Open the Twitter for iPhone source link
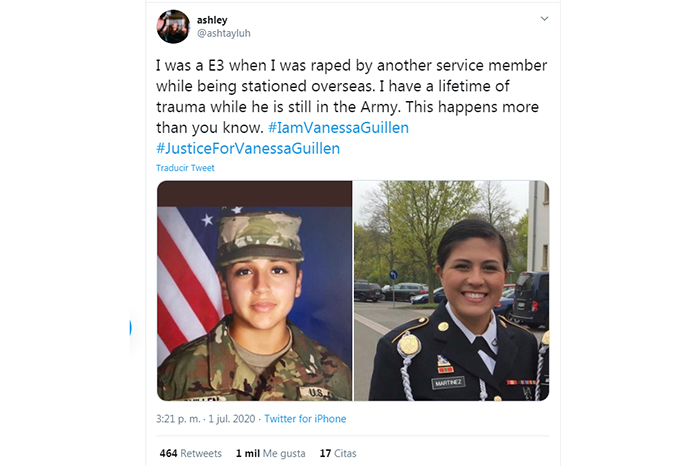The height and width of the screenshot is (466, 700). click(x=305, y=419)
